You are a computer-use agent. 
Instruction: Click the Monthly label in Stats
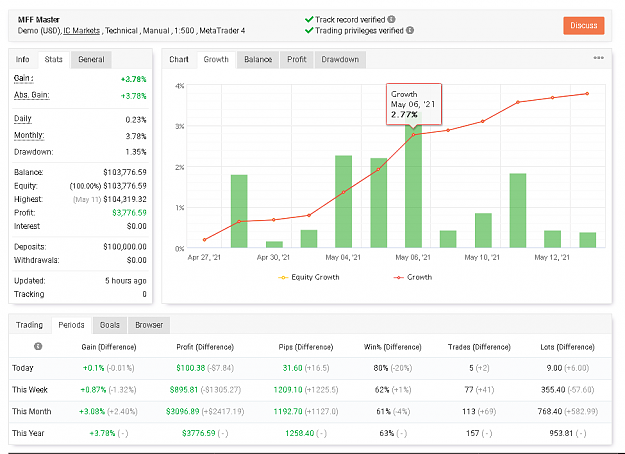29,136
